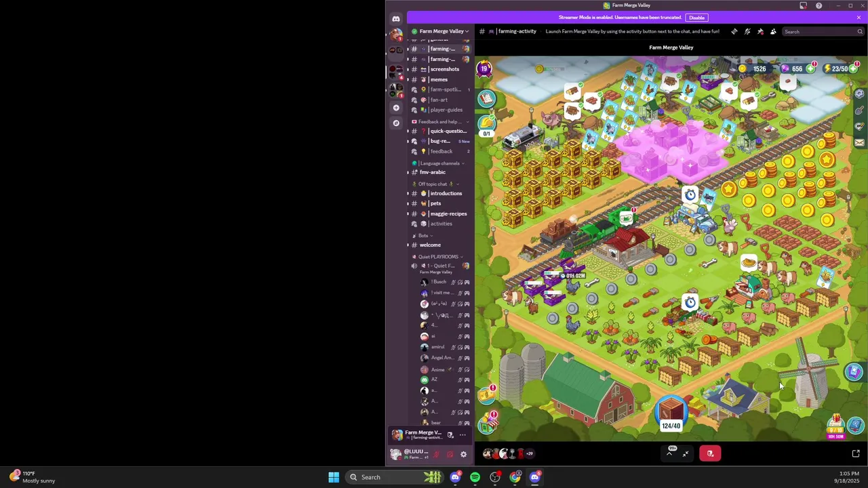Click the Discord Search field
868x488 pixels.
823,31
